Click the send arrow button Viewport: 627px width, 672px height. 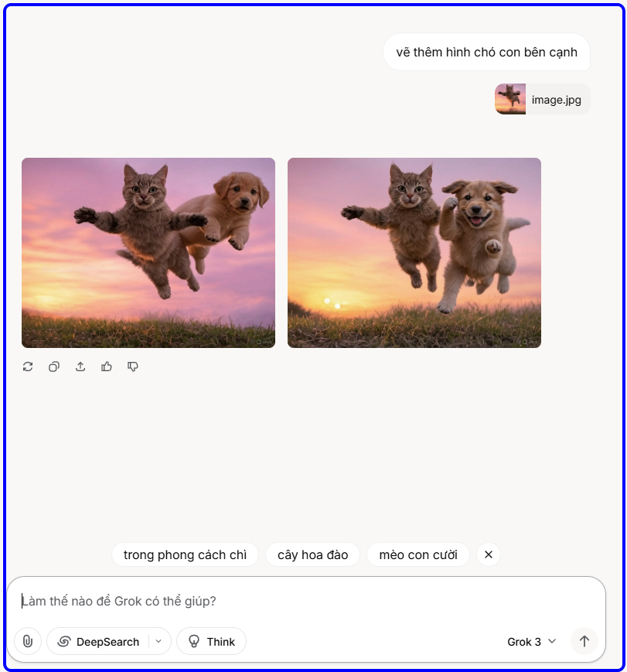(584, 641)
